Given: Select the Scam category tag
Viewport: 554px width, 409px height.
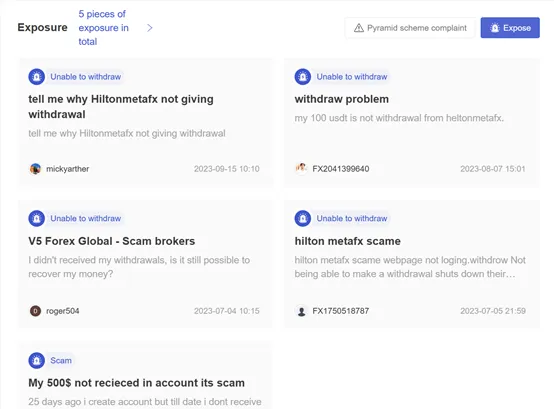Looking at the screenshot, I should (x=61, y=361).
